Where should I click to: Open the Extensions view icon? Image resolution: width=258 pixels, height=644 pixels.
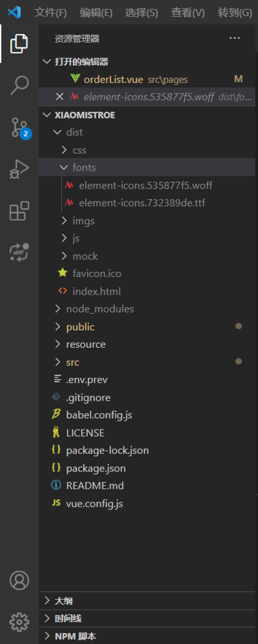(19, 211)
